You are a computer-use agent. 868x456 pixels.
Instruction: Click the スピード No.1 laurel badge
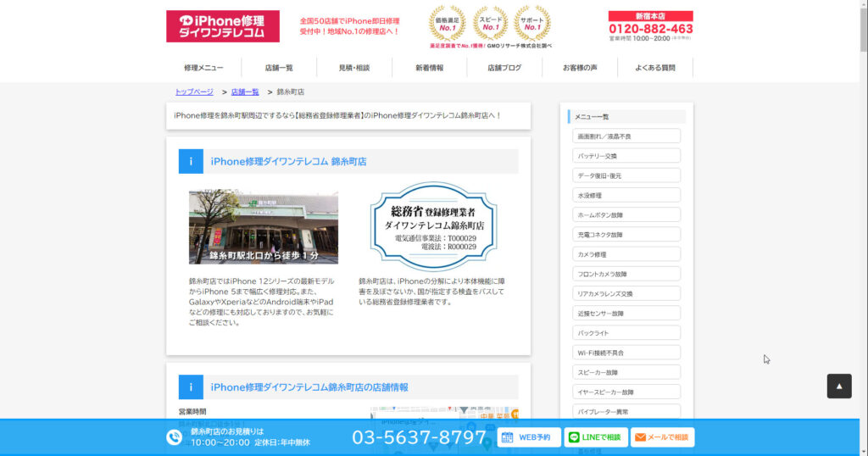click(x=490, y=23)
